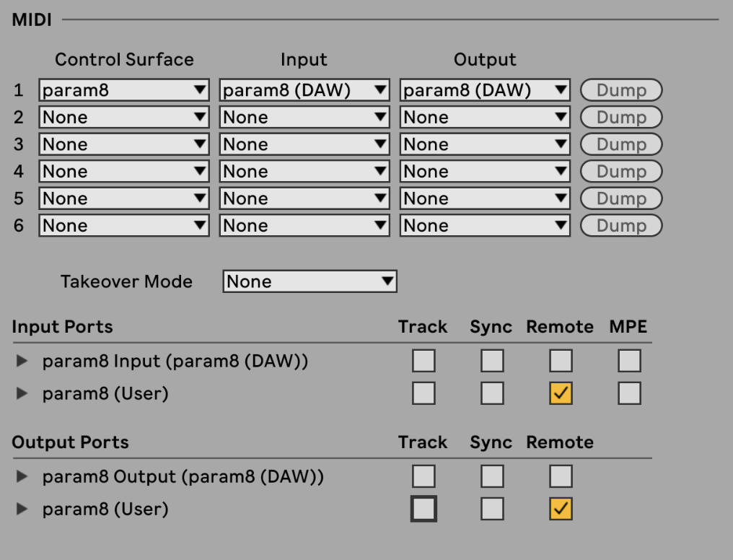Click the 'MPE' column header

(x=628, y=326)
